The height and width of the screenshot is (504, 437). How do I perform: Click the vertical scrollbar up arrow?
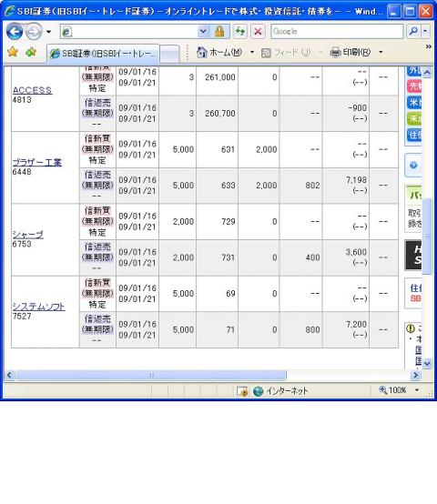[427, 72]
